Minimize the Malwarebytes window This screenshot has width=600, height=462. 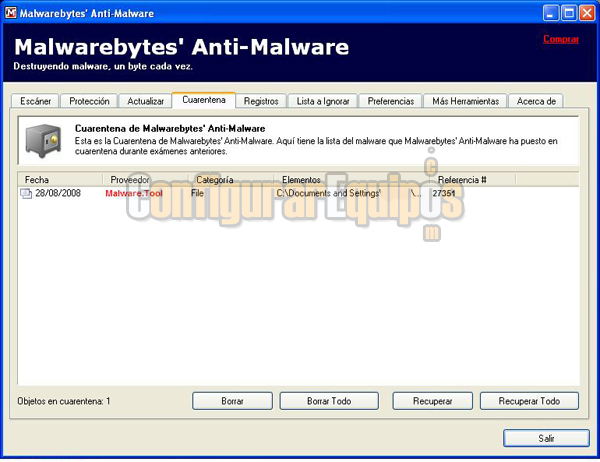(x=550, y=13)
